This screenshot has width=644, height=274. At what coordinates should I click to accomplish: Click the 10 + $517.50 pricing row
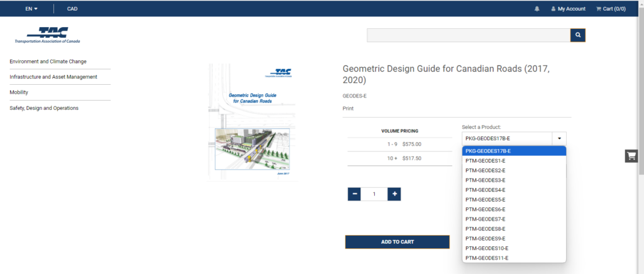point(399,158)
